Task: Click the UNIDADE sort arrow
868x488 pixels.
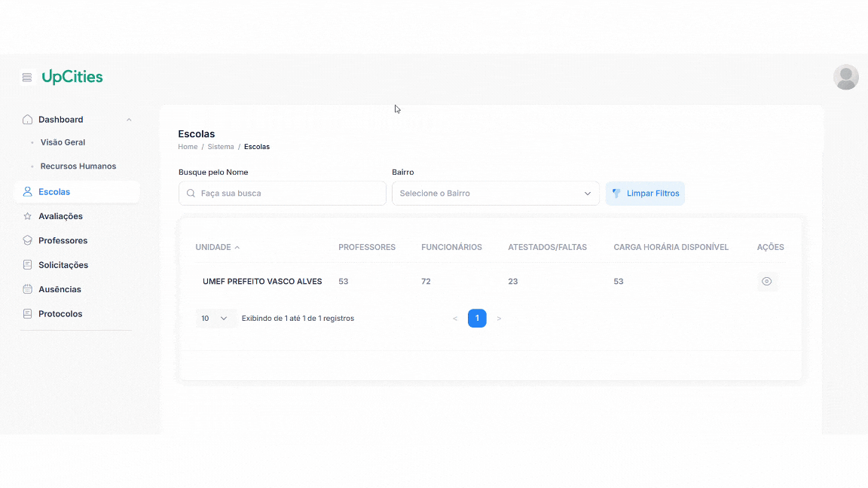Action: point(237,247)
